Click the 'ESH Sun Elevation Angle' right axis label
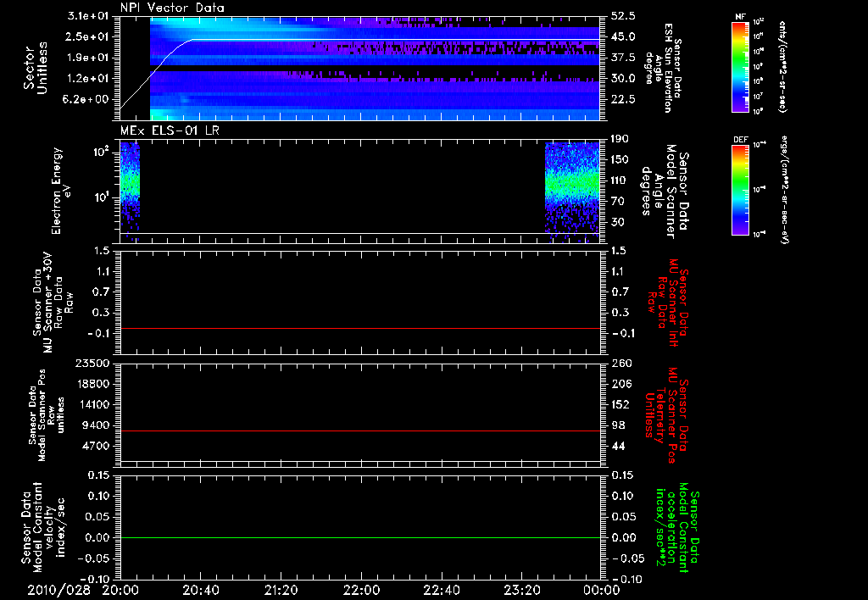The height and width of the screenshot is (600, 868). 663,68
